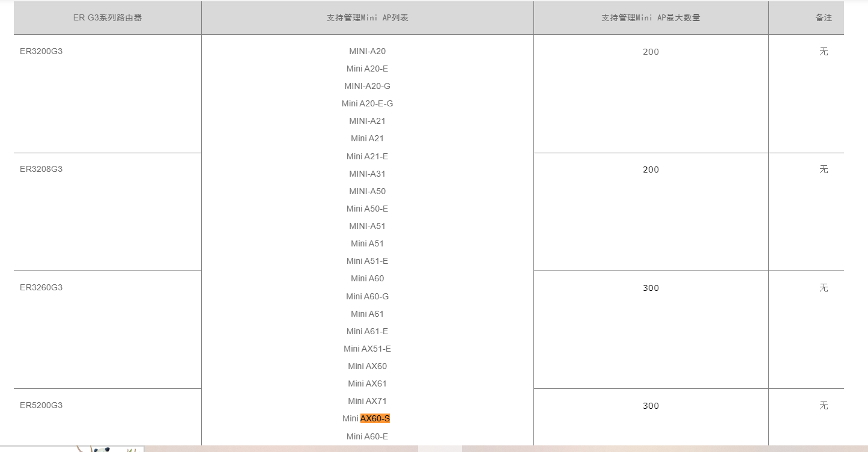Click the 'Mini A61' entry without suffix
The width and height of the screenshot is (868, 452).
coord(368,314)
